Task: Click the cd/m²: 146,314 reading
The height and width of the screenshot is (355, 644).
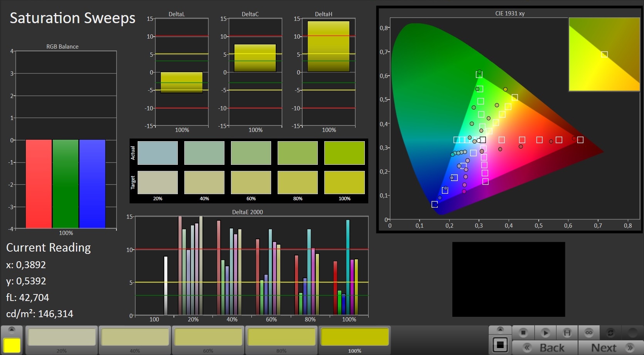Action: coord(40,314)
